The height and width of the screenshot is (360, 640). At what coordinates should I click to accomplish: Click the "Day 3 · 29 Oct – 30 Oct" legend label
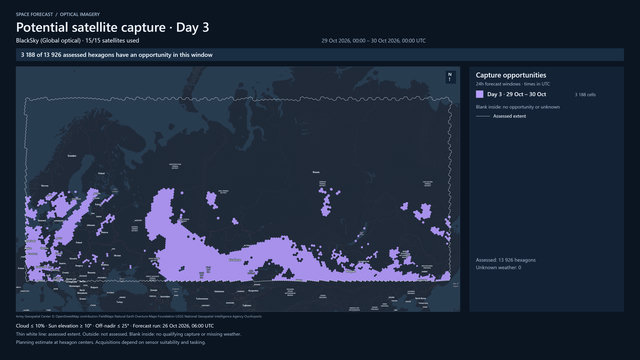pos(516,94)
